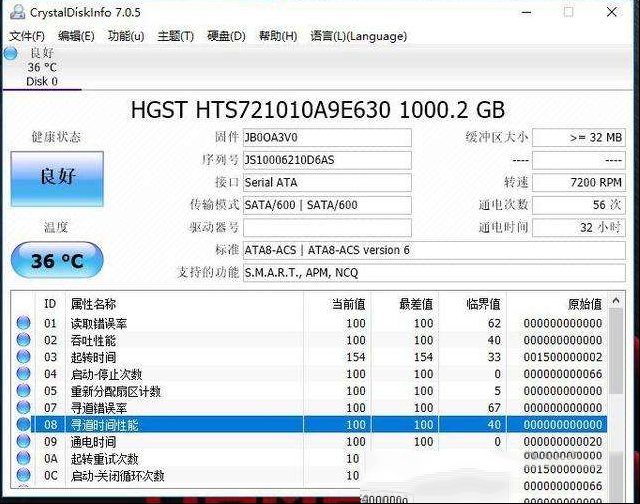Viewport: 640px width, 504px height.
Task: Click the 属性名称 column header
Action: pyautogui.click(x=184, y=304)
